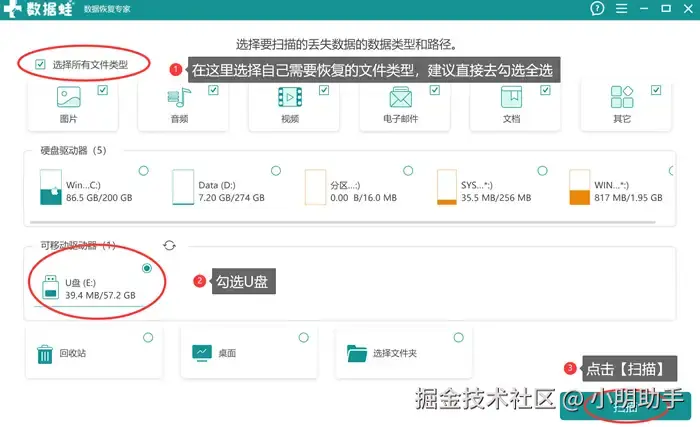Screen dimensions: 700x427
Task: Click the 回收站 label
Action: (73, 353)
